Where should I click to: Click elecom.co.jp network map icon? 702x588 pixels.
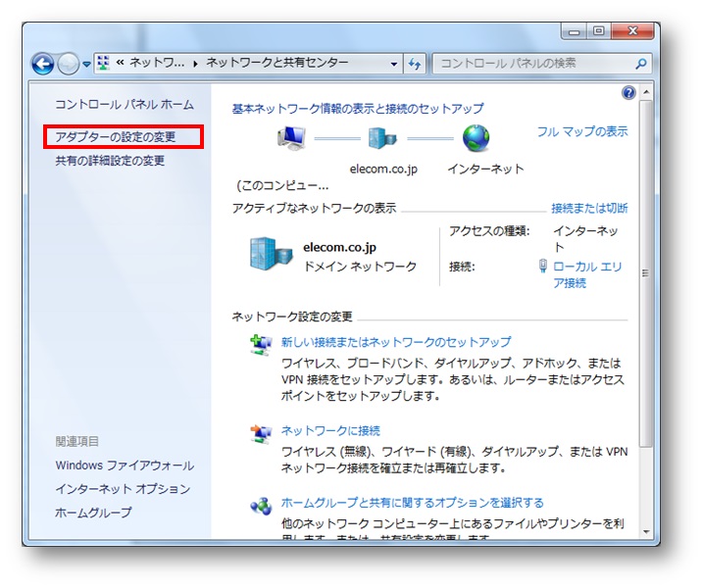(382, 138)
